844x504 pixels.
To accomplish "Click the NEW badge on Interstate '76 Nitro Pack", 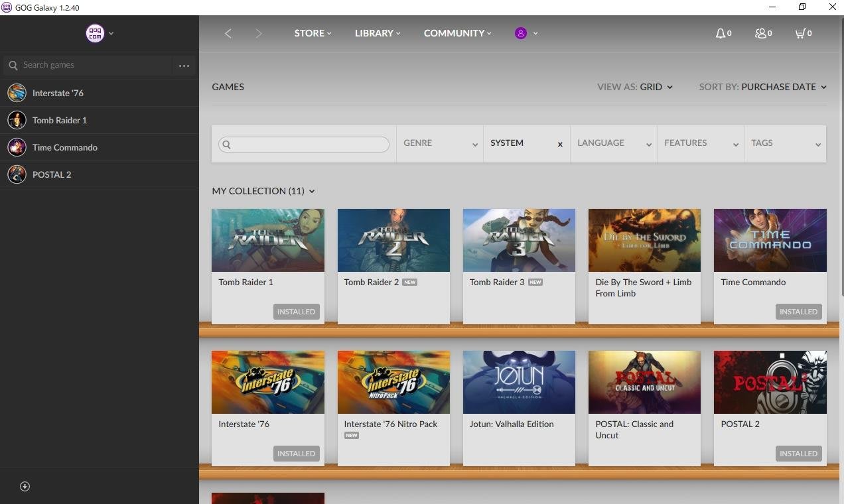I will point(352,436).
